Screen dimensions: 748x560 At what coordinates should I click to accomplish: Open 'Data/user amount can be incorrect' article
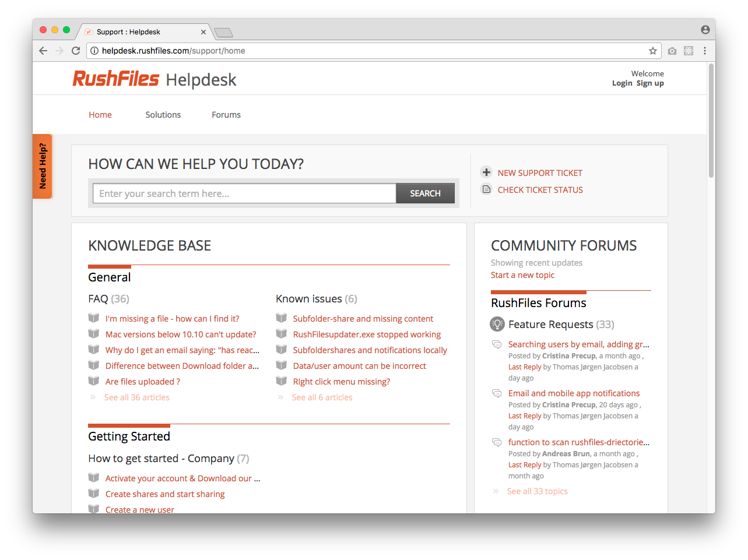tap(360, 366)
